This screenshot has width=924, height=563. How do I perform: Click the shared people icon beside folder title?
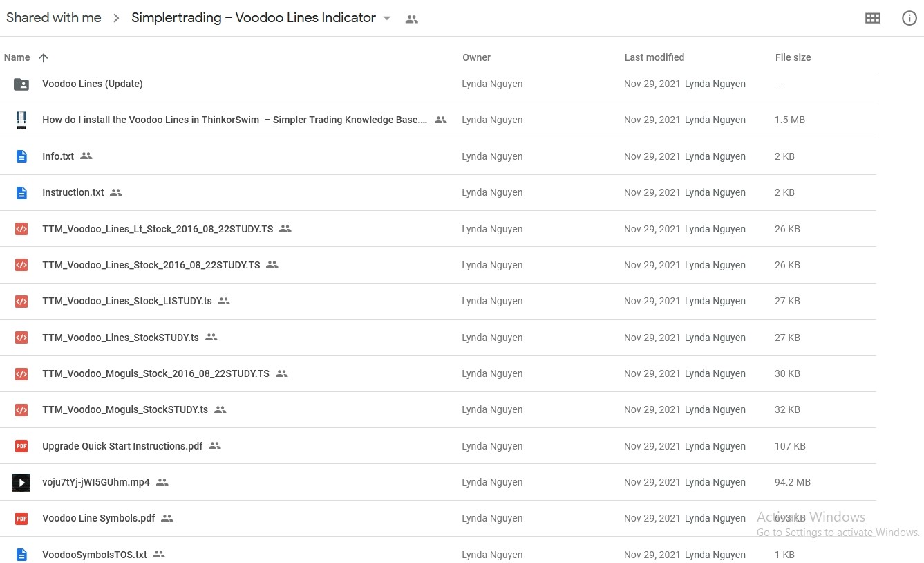tap(412, 19)
